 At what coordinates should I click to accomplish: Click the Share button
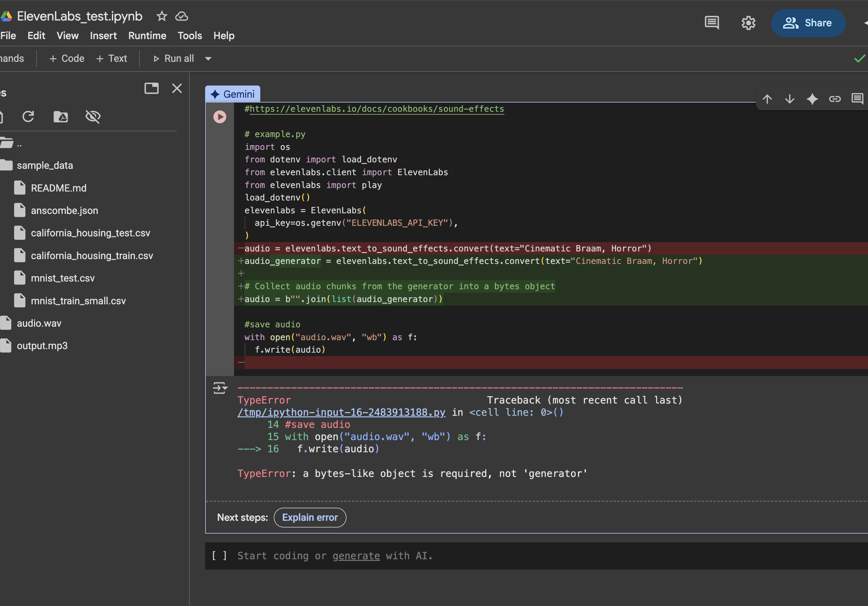click(x=808, y=23)
